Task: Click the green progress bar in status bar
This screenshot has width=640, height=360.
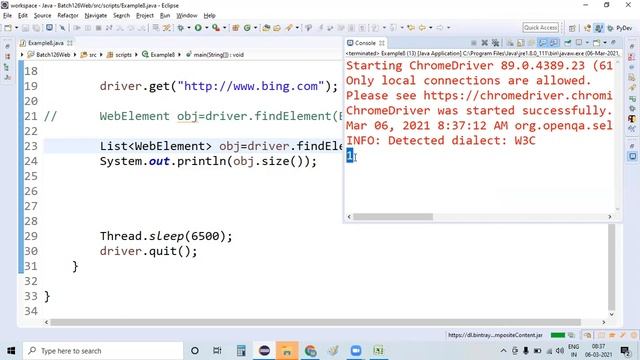Action: click(x=558, y=335)
